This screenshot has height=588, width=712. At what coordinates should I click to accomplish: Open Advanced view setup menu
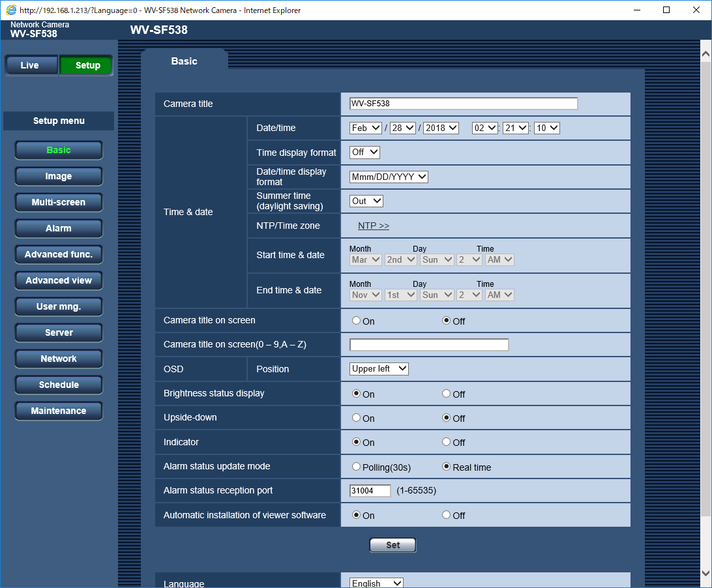coord(59,280)
